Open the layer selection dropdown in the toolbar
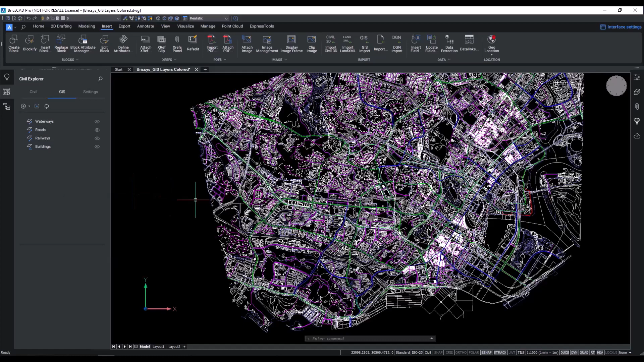This screenshot has height=362, width=644. click(118, 18)
